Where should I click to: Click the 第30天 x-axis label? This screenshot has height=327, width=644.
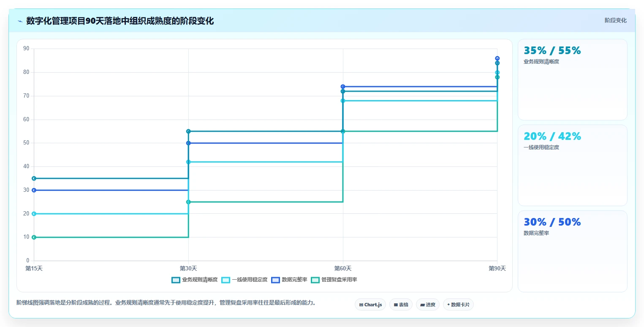pos(188,268)
